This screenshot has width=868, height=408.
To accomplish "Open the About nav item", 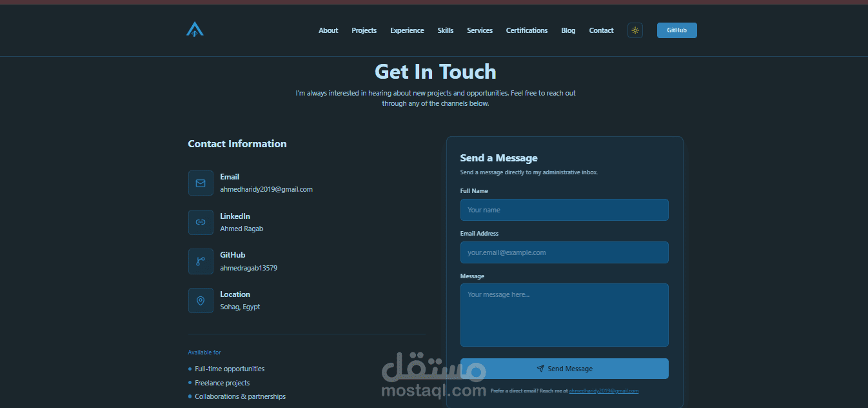I will click(328, 30).
